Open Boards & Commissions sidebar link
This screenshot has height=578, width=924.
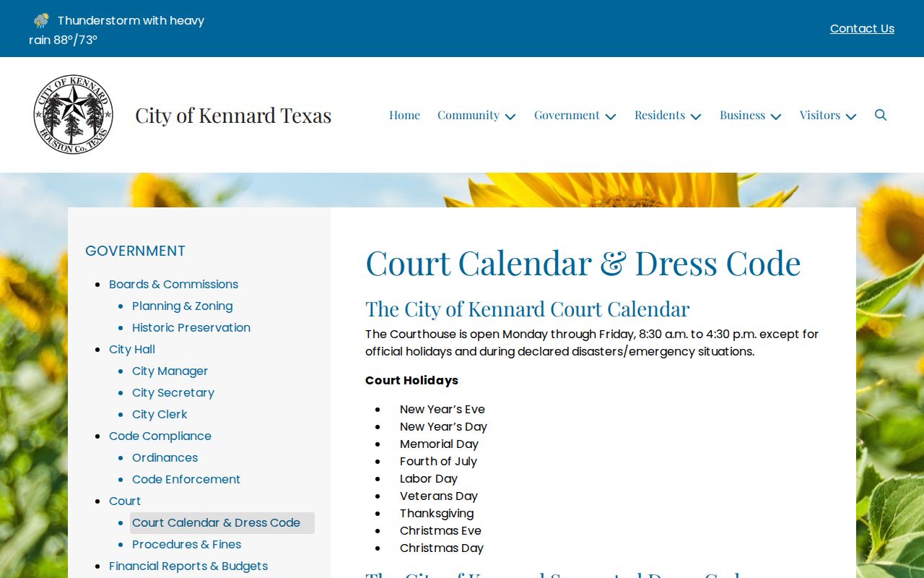coord(173,284)
